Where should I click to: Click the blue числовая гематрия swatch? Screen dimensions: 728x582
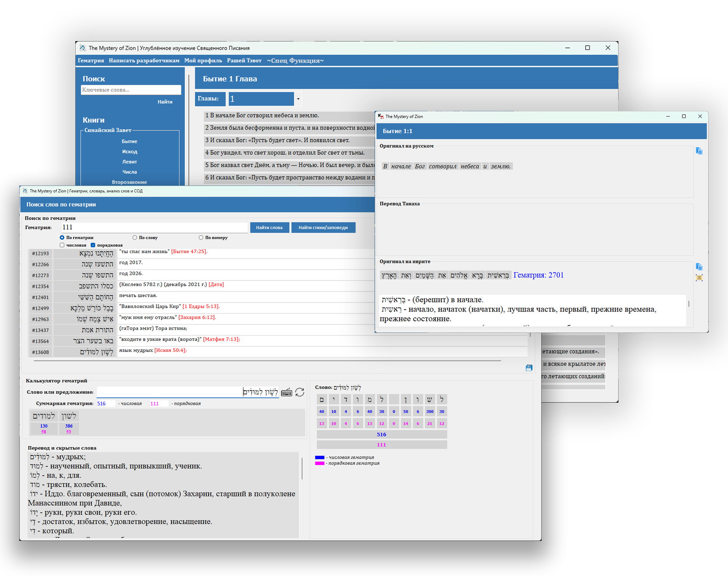click(x=320, y=458)
